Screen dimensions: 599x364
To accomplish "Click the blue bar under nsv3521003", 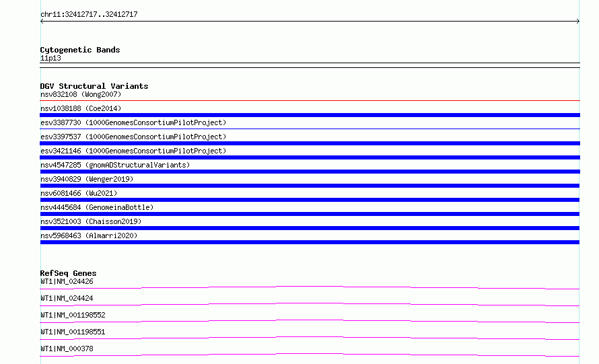I will click(310, 228).
